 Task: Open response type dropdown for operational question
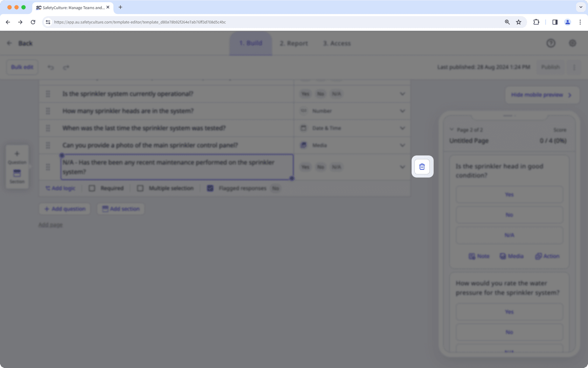[x=402, y=93]
